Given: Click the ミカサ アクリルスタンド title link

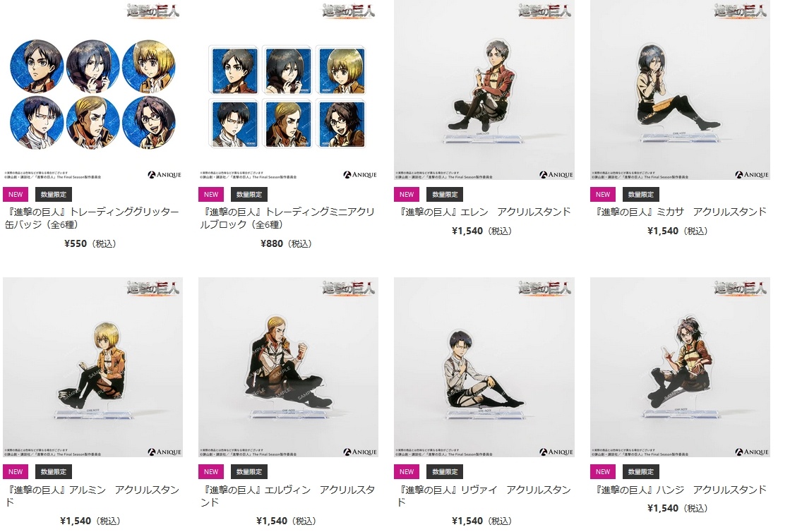Looking at the screenshot, I should 681,212.
